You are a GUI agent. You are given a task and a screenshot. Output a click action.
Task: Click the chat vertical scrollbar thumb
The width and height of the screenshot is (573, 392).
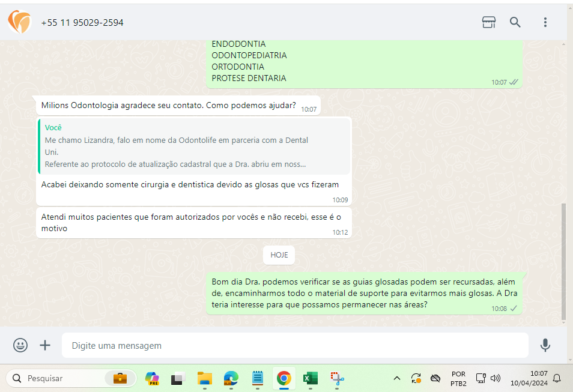[563, 262]
